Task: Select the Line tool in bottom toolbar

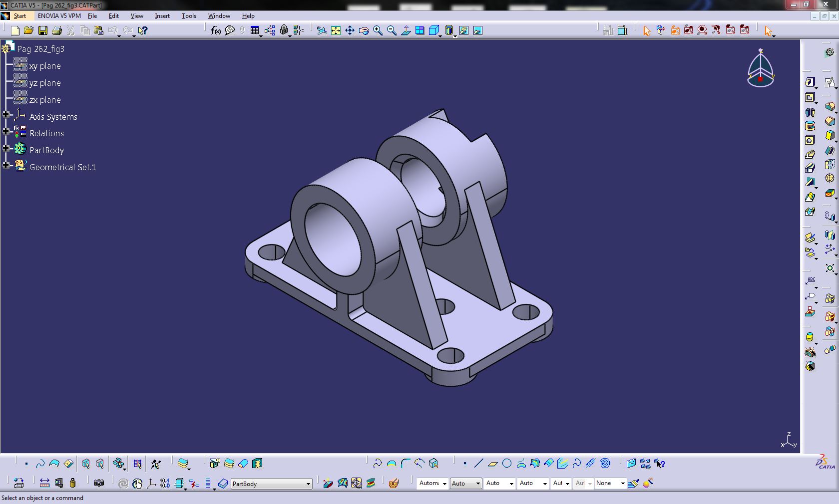Action: pos(478,464)
